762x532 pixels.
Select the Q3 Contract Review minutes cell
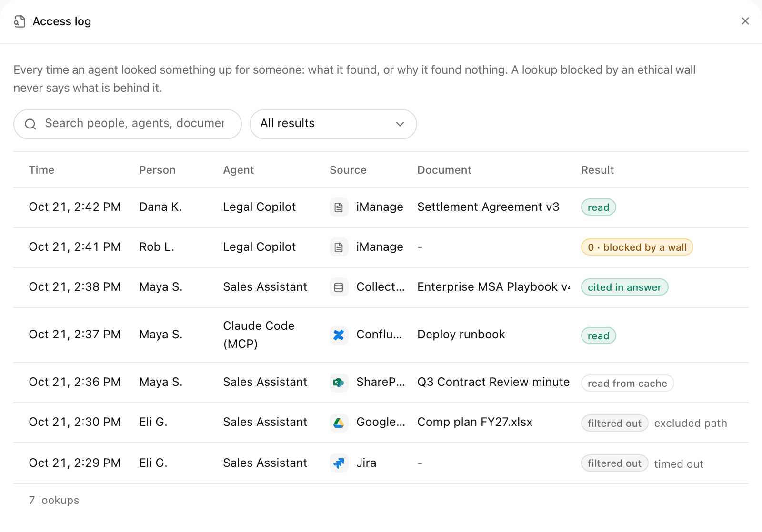pyautogui.click(x=493, y=382)
